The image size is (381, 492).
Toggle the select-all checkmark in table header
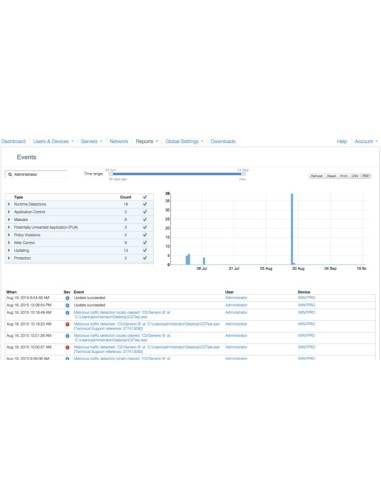(x=145, y=197)
